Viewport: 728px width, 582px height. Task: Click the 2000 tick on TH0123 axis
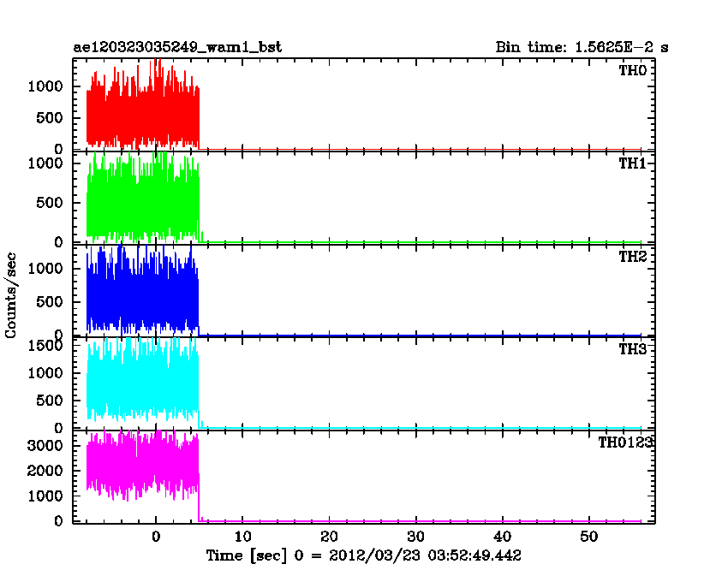45,471
